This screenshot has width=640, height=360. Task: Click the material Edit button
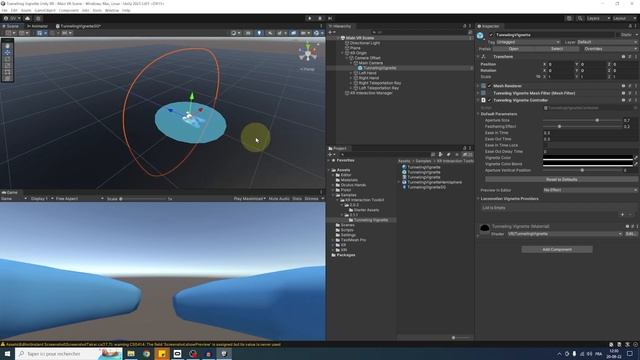coord(630,234)
